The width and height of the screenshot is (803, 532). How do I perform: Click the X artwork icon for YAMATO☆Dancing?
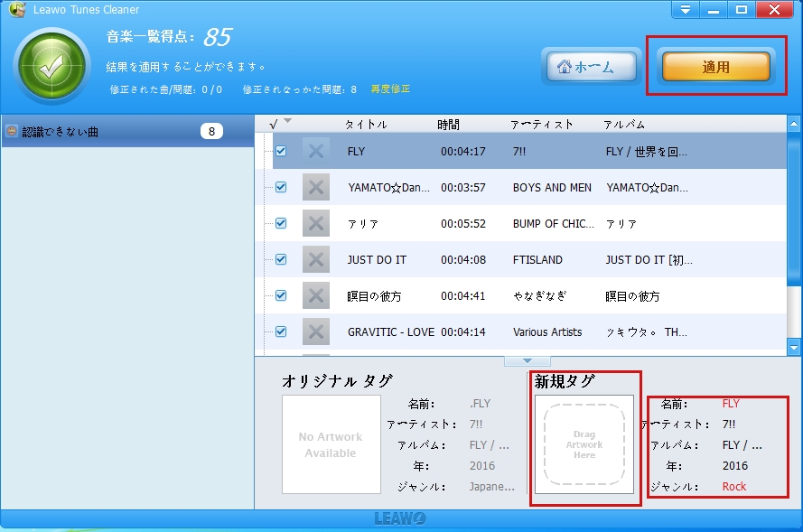click(x=315, y=187)
